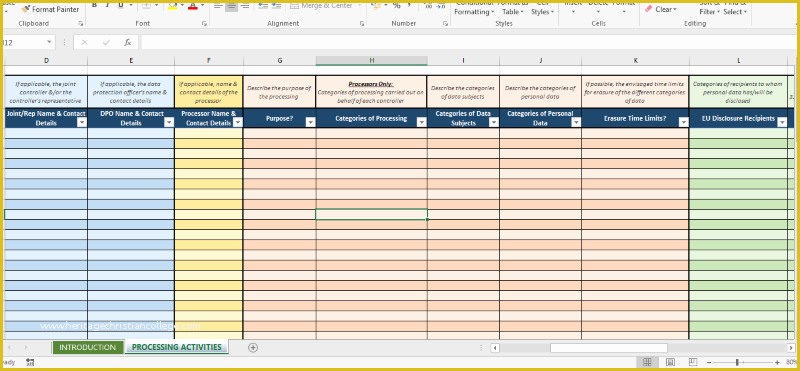Increase indent in Alignment group
This screenshot has width=800, height=371.
click(277, 6)
